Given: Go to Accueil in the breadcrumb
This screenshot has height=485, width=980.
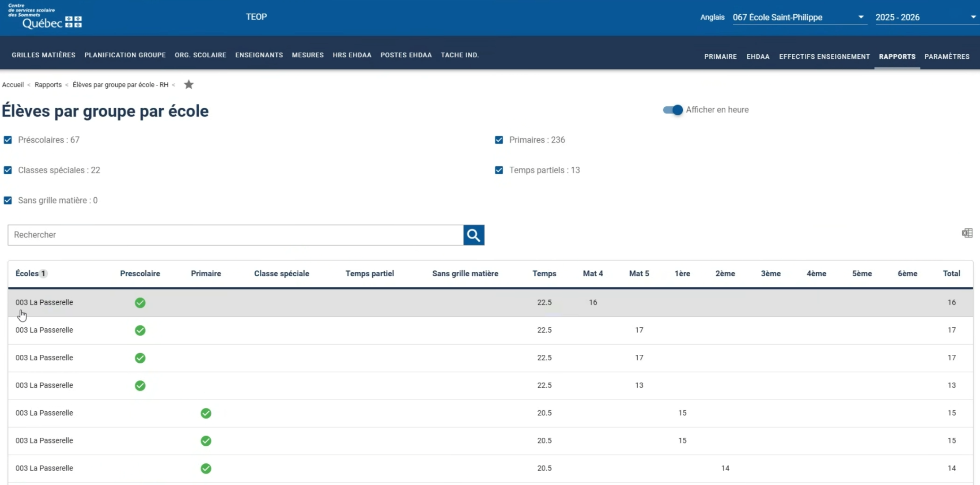Looking at the screenshot, I should (x=13, y=85).
